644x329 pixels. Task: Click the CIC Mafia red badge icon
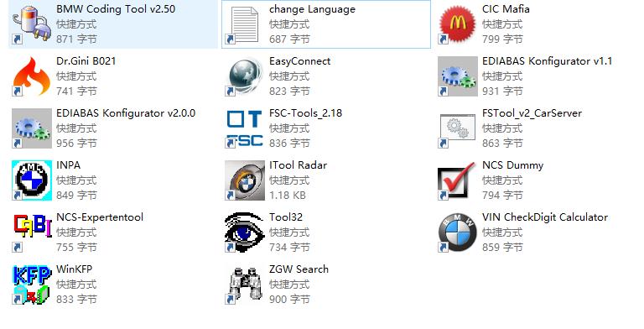click(x=458, y=24)
